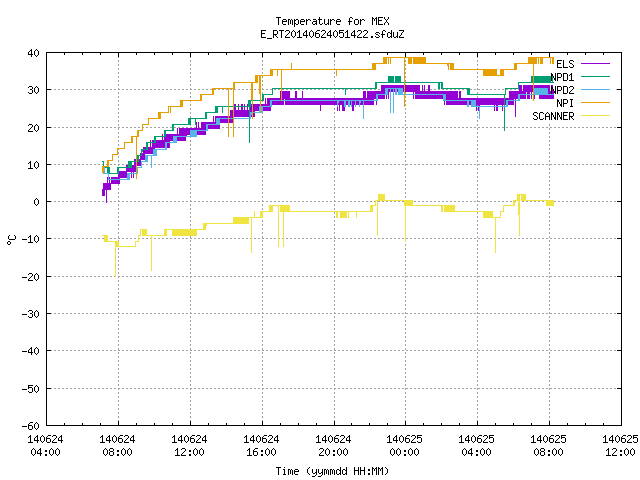
Task: Click the 'Time (yymmdd HH:MM)' axis title
Action: coord(332,471)
